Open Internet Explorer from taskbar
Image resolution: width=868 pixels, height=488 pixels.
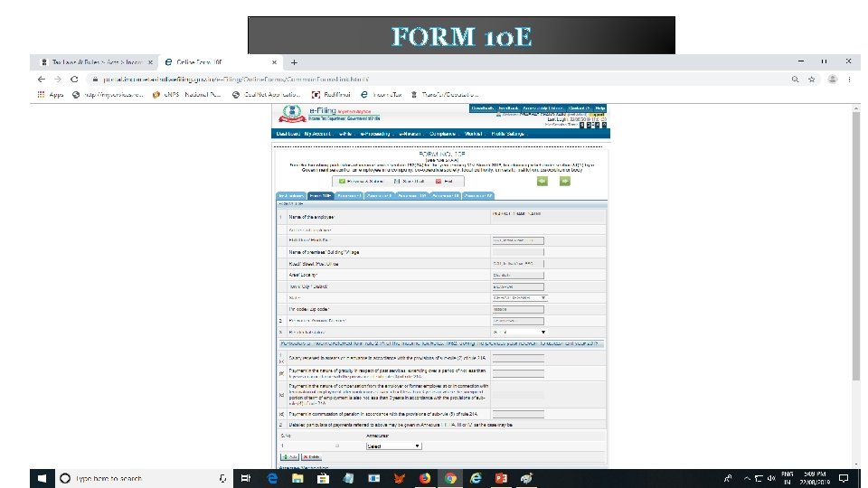(x=476, y=478)
